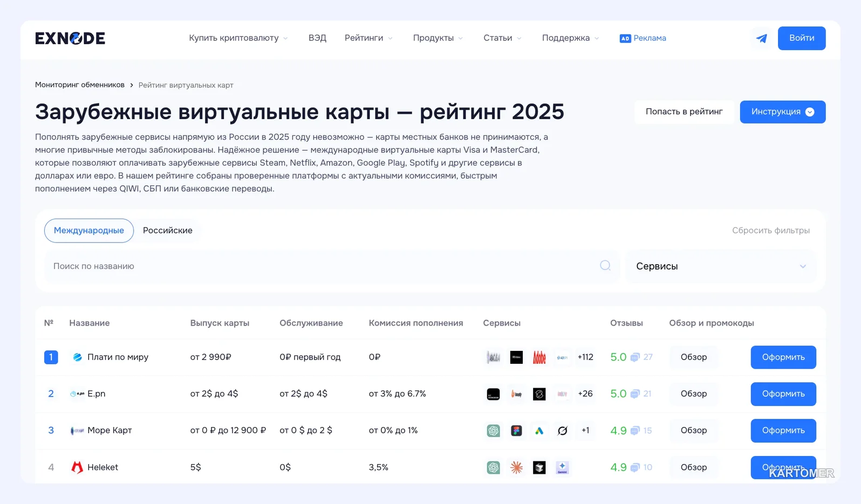This screenshot has width=861, height=504.
Task: Expand the Инструкция button
Action: pyautogui.click(x=783, y=112)
